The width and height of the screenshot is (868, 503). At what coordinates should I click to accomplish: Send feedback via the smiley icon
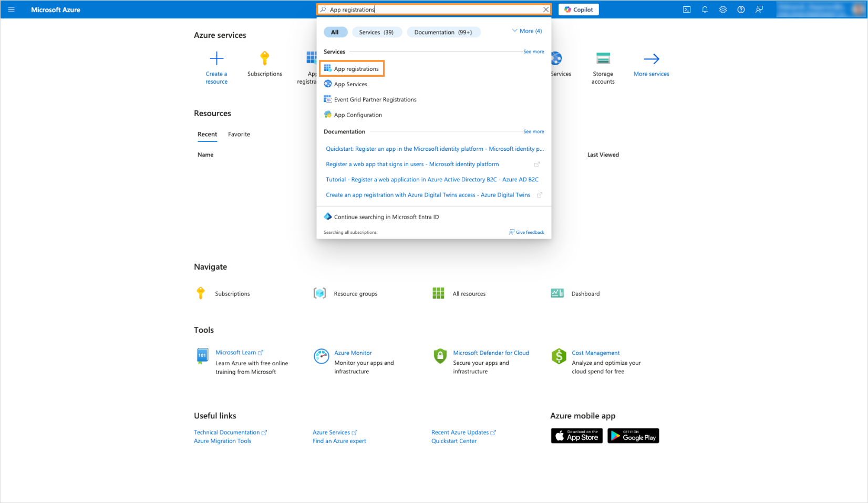point(759,9)
